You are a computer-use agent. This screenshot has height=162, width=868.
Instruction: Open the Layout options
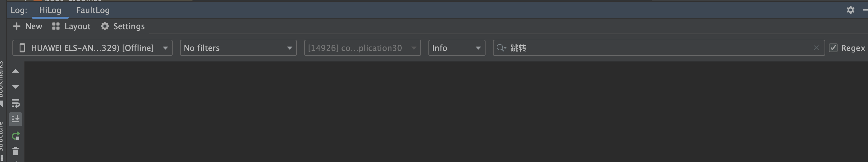pyautogui.click(x=71, y=26)
